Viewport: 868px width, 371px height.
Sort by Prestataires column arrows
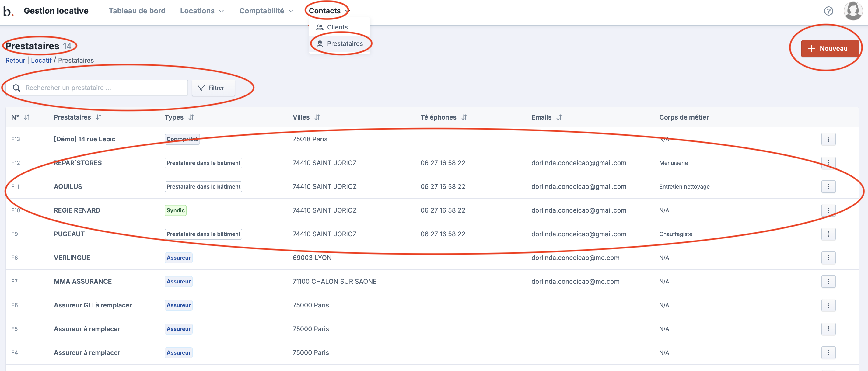pos(99,117)
